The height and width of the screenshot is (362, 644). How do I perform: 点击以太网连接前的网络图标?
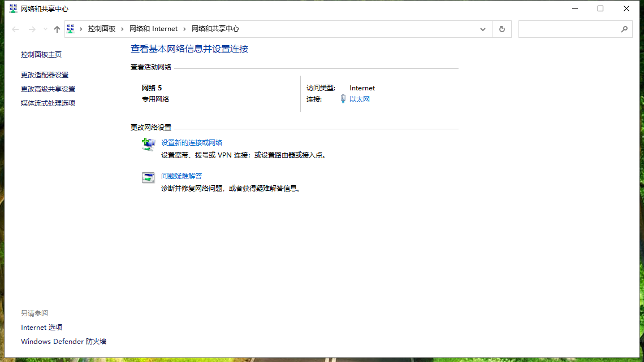pyautogui.click(x=343, y=98)
